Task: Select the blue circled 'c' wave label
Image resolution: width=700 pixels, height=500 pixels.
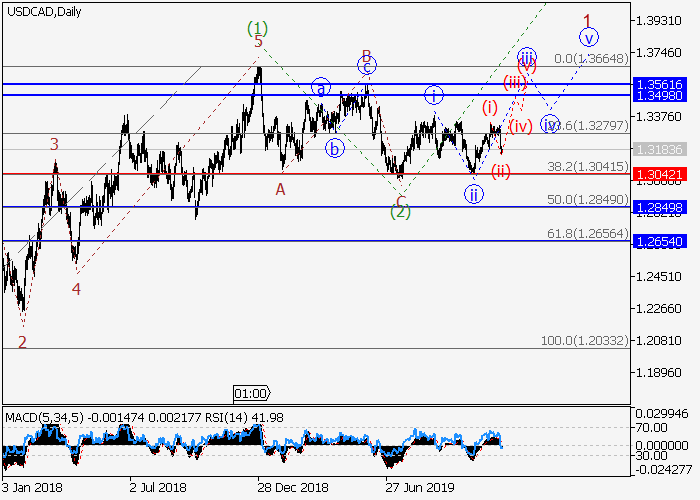Action: 367,67
